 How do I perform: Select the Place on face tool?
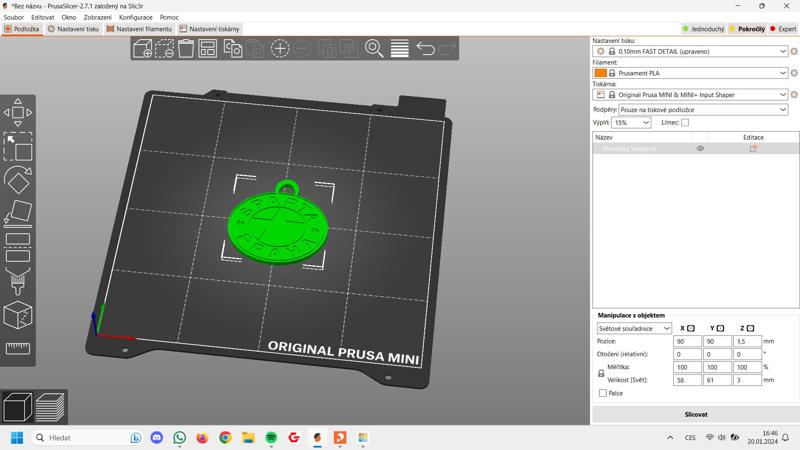(x=18, y=213)
